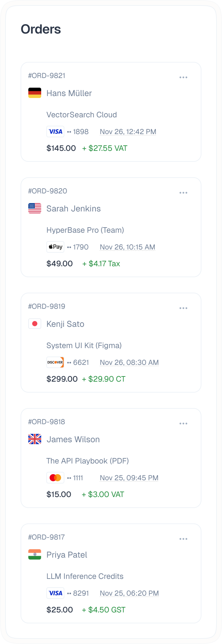Click the UK flag beside James Wilson
The height and width of the screenshot is (644, 222).
pyautogui.click(x=35, y=439)
